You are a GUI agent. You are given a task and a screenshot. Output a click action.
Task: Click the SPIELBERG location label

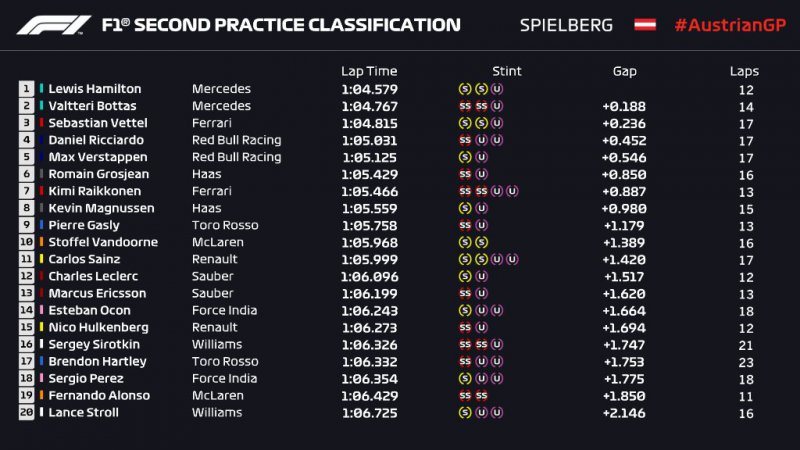[x=567, y=25]
